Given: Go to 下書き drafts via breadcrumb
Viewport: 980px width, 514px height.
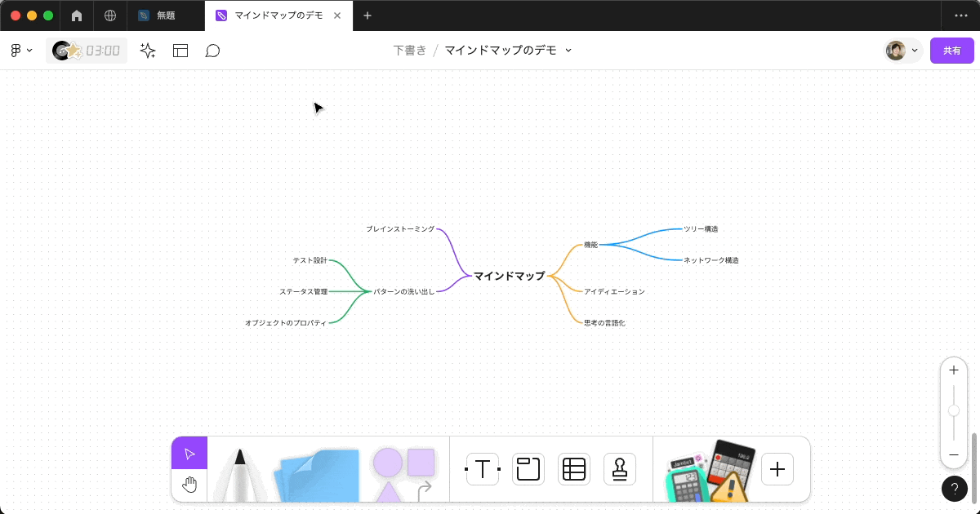Looking at the screenshot, I should [409, 50].
